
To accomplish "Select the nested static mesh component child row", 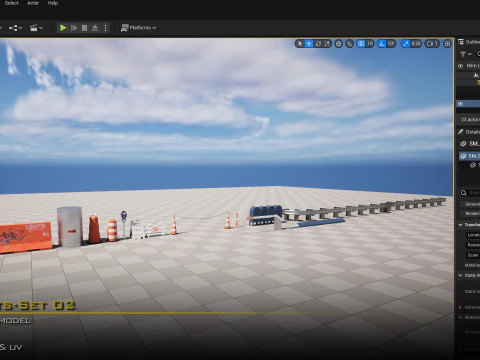I will tap(475, 165).
